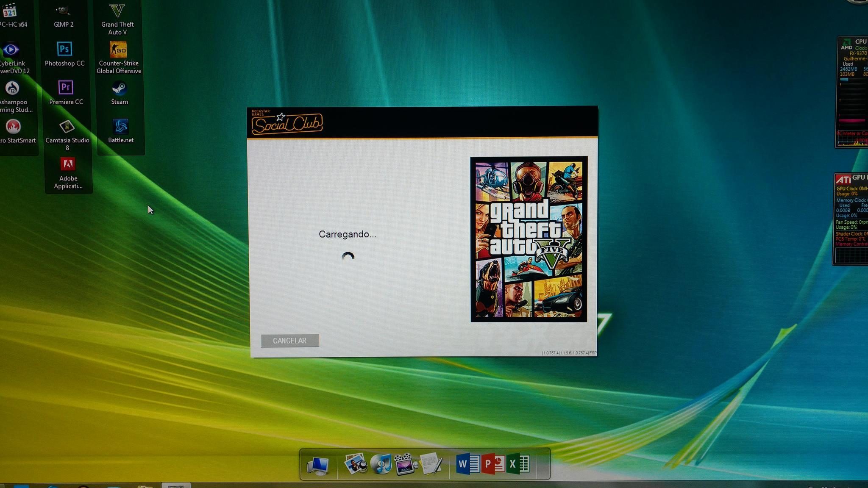Open the Premiere CC desktop icon
The image size is (868, 488).
click(x=66, y=93)
